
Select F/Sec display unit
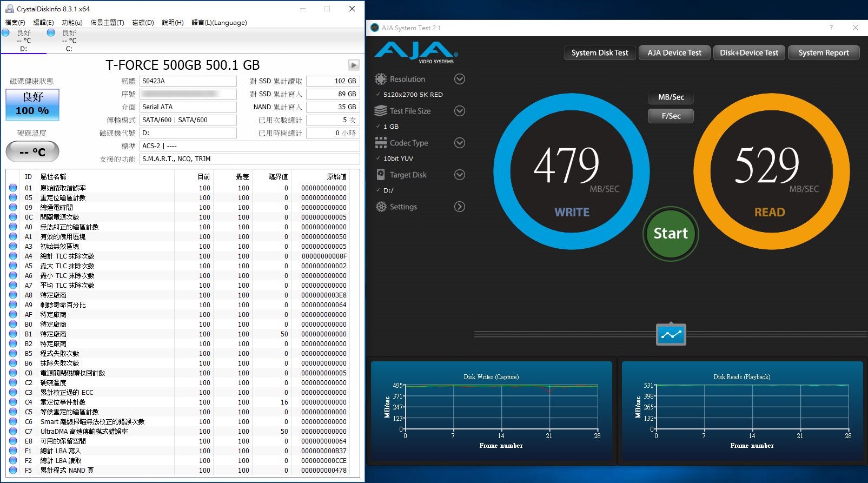pyautogui.click(x=671, y=116)
